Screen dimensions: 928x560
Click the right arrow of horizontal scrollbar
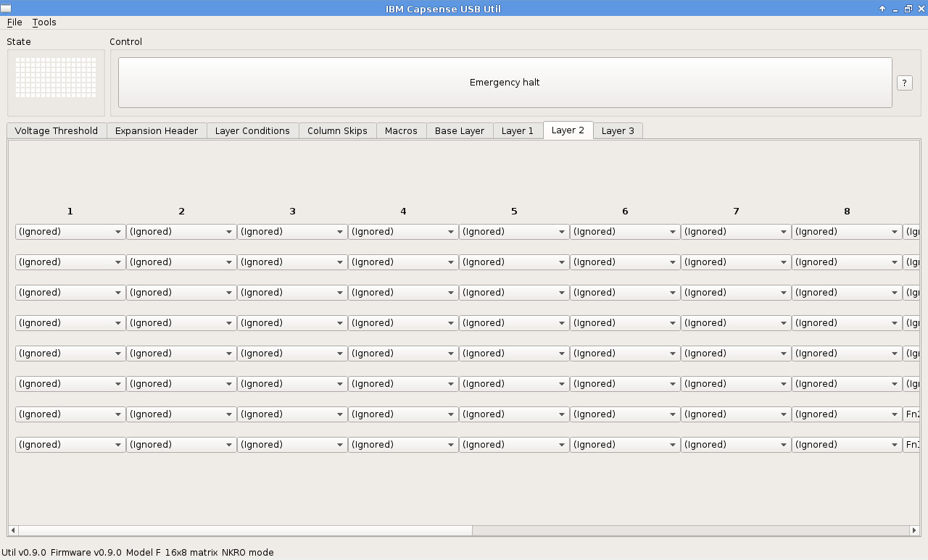(x=913, y=530)
